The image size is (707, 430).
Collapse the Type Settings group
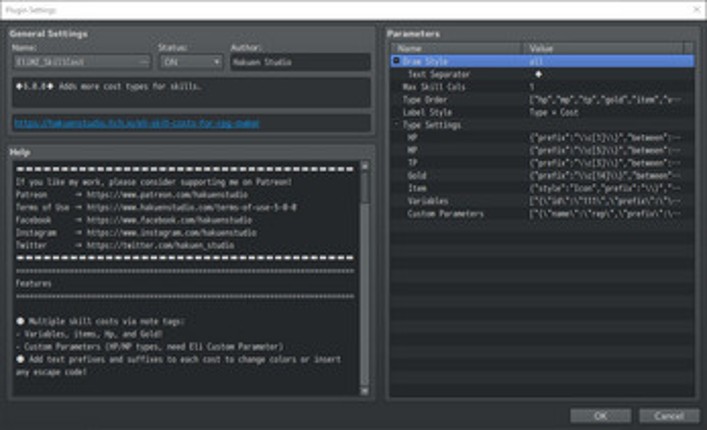(x=397, y=125)
